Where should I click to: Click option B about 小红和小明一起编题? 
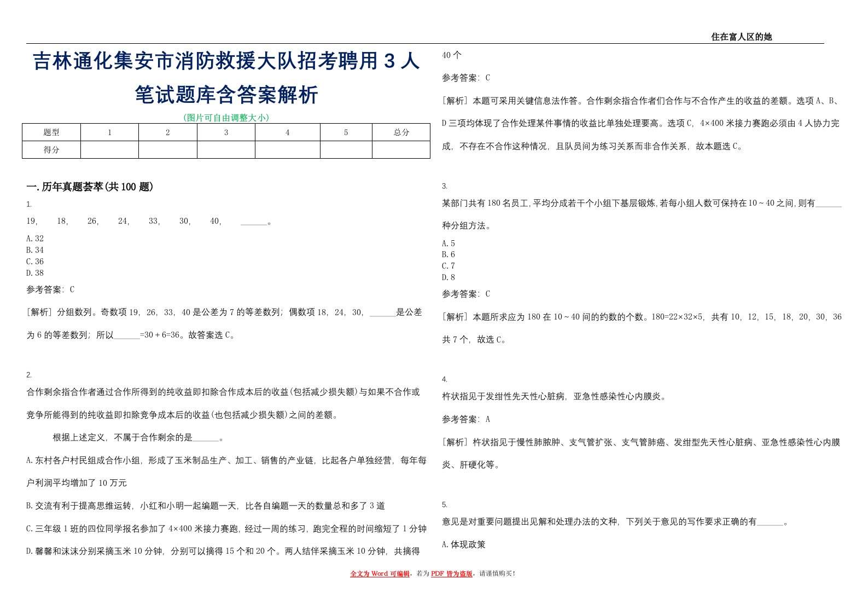(x=206, y=506)
